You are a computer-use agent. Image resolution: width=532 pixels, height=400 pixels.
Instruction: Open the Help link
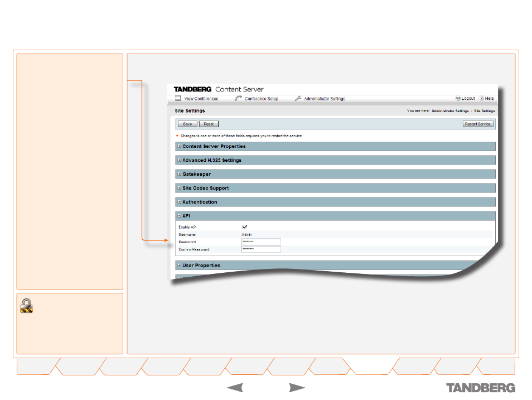[x=489, y=99]
